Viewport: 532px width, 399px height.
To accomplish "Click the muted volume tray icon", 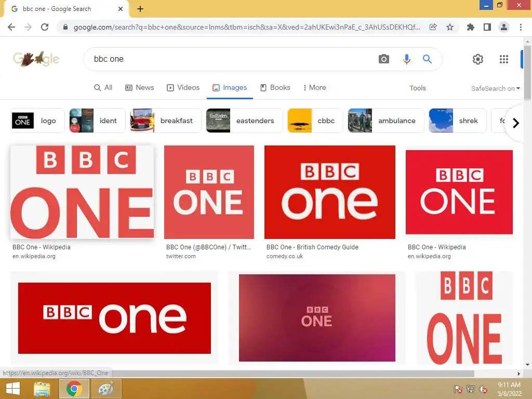I will (483, 389).
